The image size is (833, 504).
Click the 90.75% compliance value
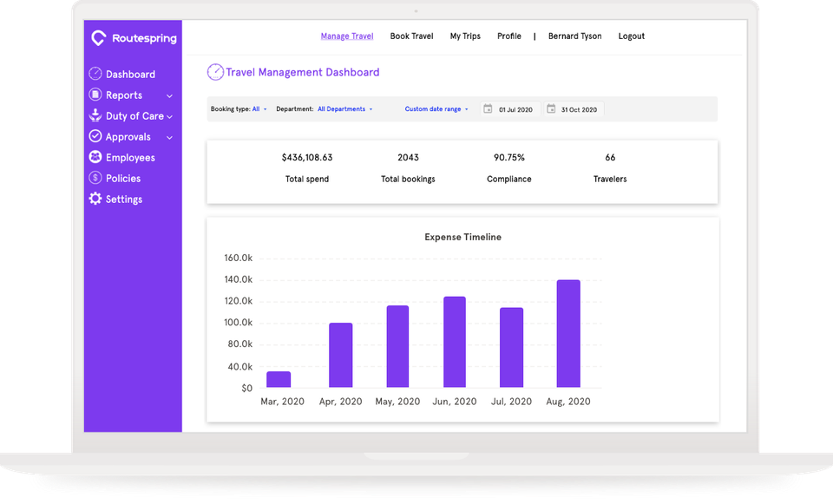[x=509, y=157]
